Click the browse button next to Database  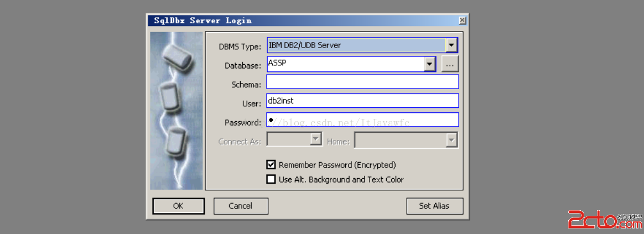tap(450, 65)
